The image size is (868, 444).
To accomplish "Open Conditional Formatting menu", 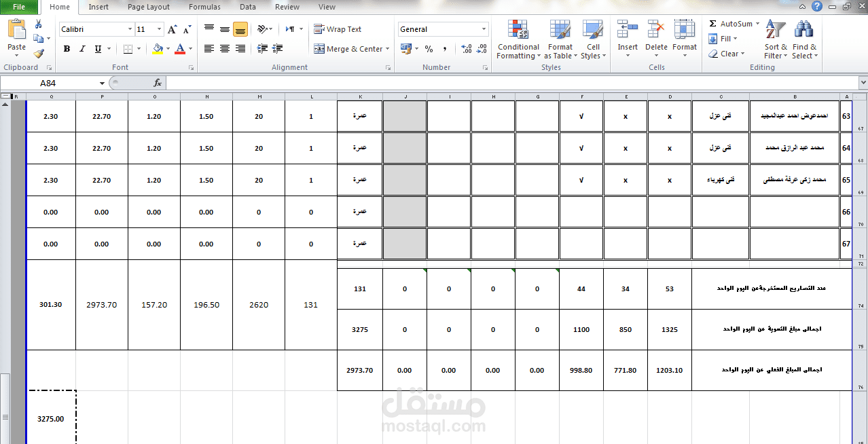I will point(518,40).
